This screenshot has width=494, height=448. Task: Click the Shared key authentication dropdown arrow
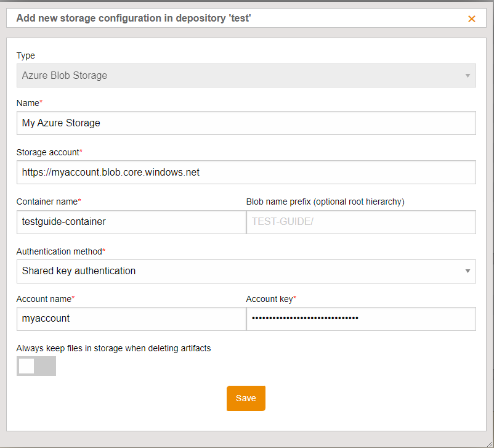(x=468, y=271)
